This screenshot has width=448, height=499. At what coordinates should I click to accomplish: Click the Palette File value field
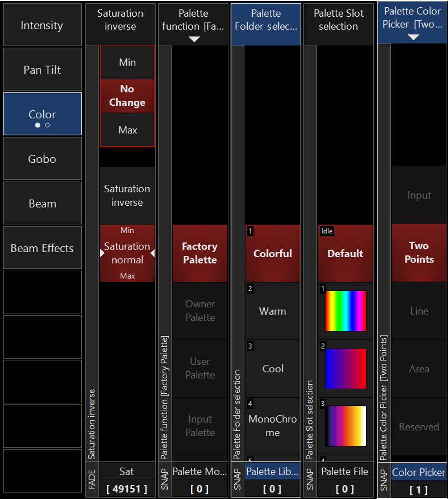click(345, 489)
